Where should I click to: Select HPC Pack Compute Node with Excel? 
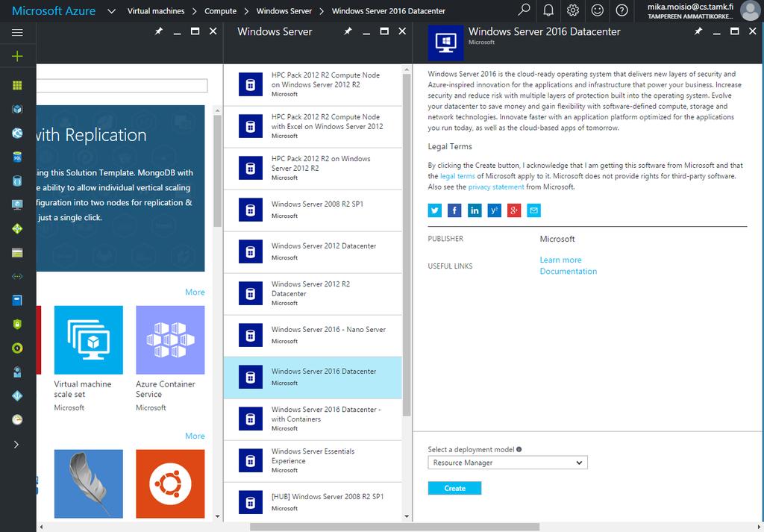click(x=313, y=126)
